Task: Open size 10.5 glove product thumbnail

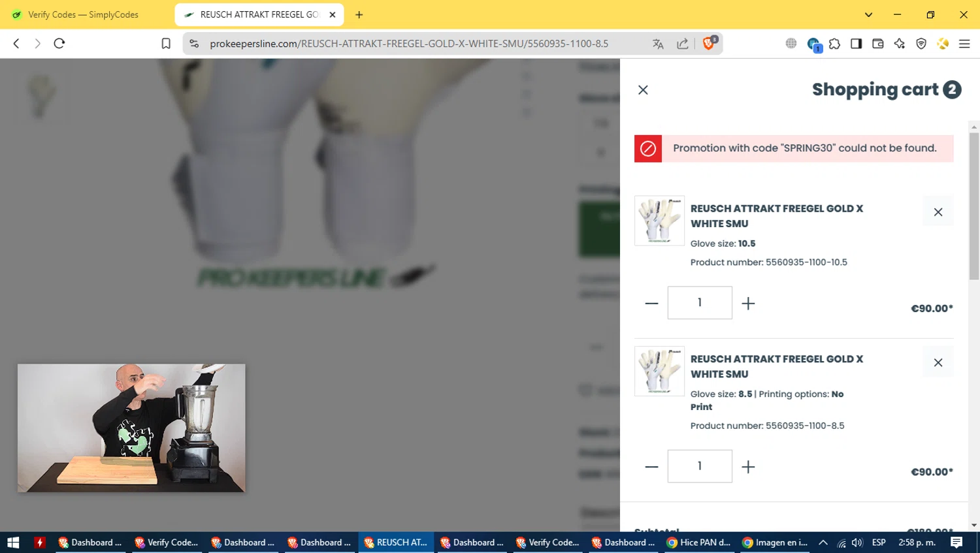Action: [x=659, y=221]
